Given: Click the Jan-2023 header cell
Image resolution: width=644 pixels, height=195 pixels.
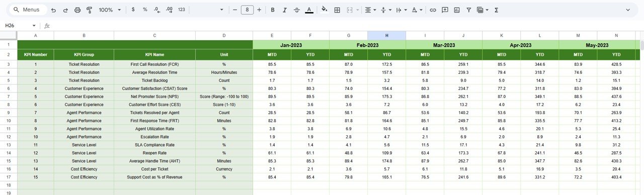Looking at the screenshot, I should [x=291, y=45].
